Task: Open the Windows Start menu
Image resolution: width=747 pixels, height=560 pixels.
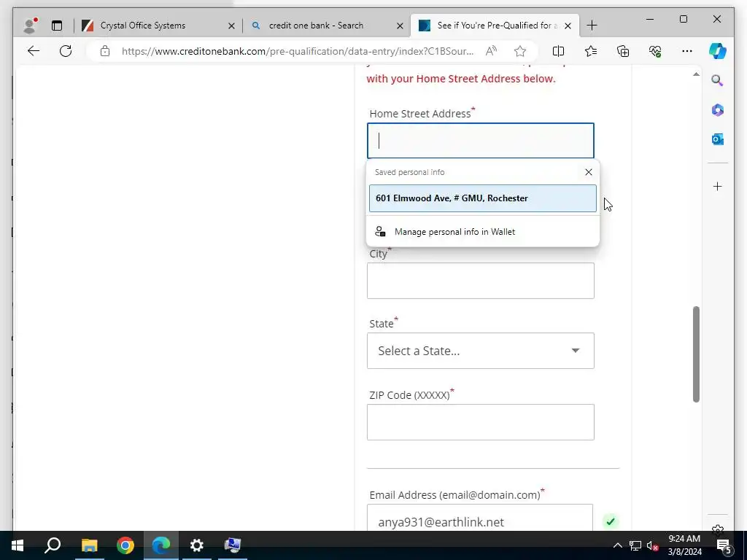Action: coord(18,545)
